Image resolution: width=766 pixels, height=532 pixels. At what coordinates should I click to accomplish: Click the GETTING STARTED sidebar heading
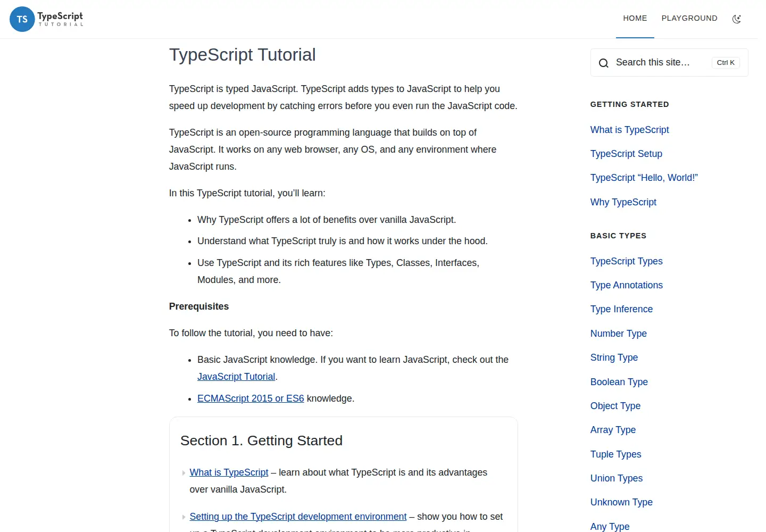click(629, 104)
